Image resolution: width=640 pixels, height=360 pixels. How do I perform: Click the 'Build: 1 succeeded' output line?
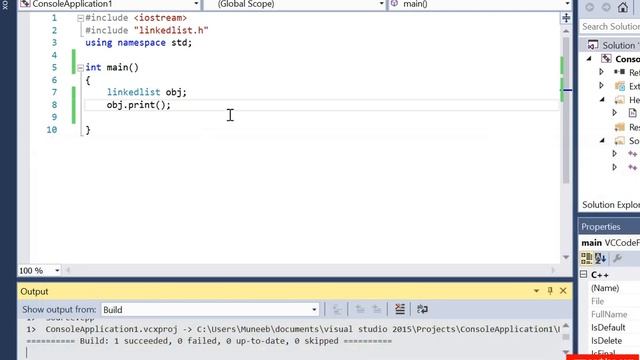pos(209,341)
